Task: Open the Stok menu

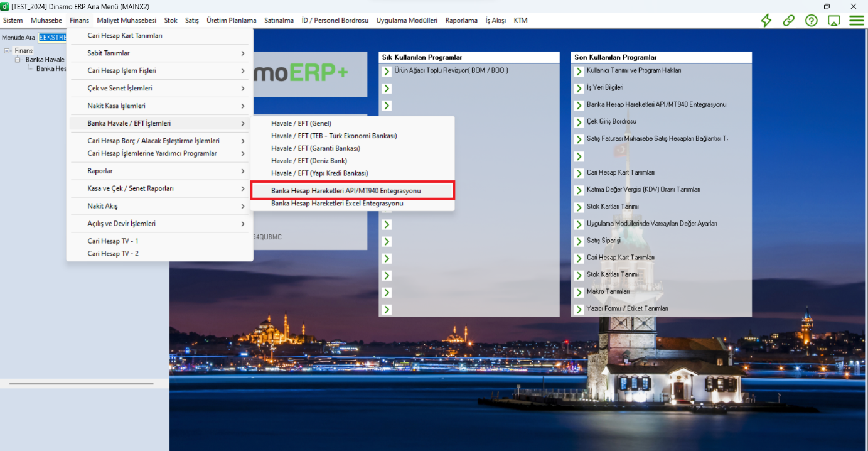Action: (x=171, y=21)
